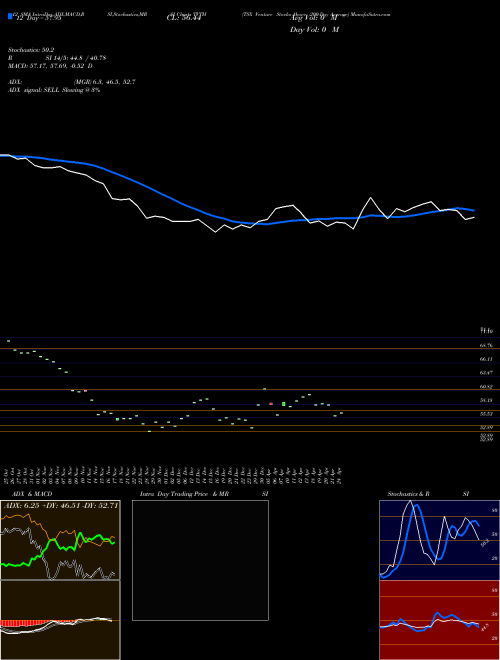Click the bright green candle near 58.18
This screenshot has width=500, height=660.
pos(284,404)
